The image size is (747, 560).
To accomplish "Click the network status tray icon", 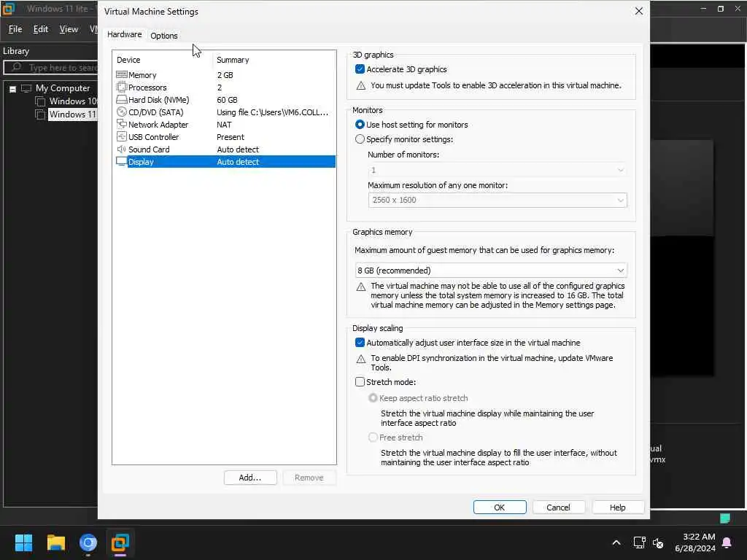I will tap(639, 542).
